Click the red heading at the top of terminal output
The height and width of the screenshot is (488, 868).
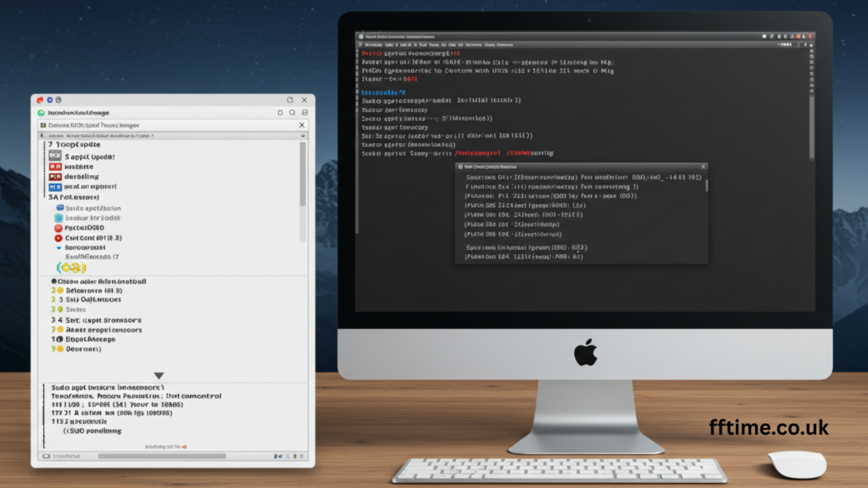tap(410, 53)
